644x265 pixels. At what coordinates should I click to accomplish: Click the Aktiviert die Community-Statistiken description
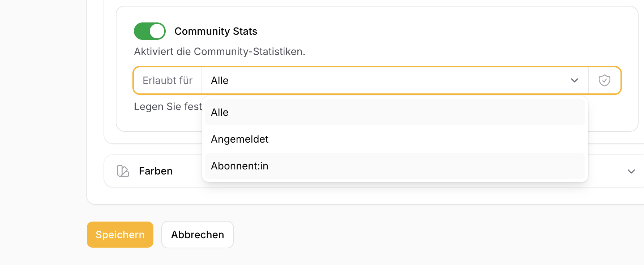pos(220,51)
